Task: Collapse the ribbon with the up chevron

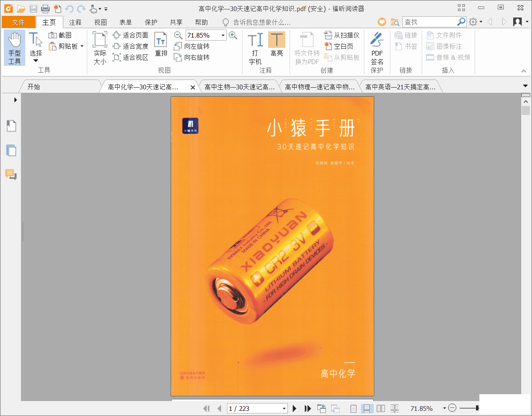Action: coord(523,71)
